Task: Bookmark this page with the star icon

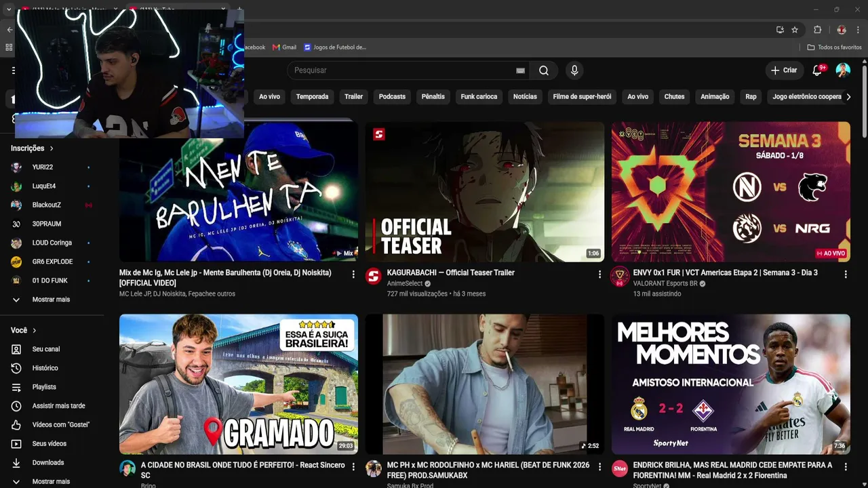Action: coord(795,30)
